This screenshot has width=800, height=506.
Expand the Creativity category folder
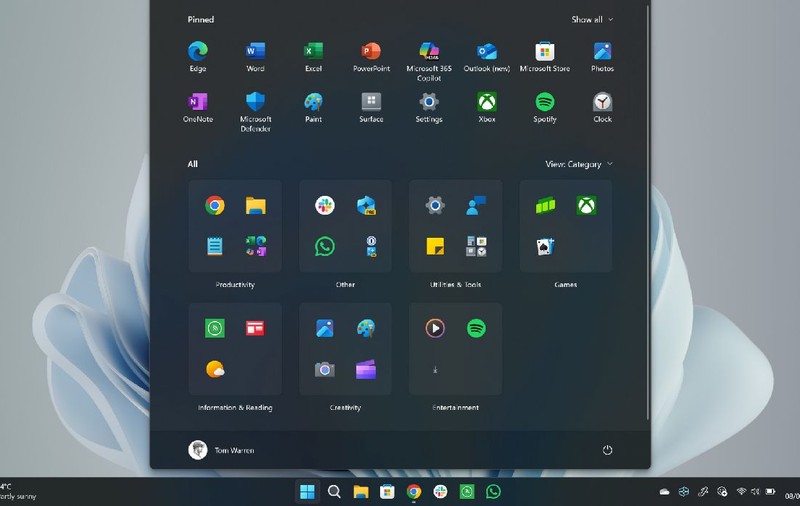[345, 348]
